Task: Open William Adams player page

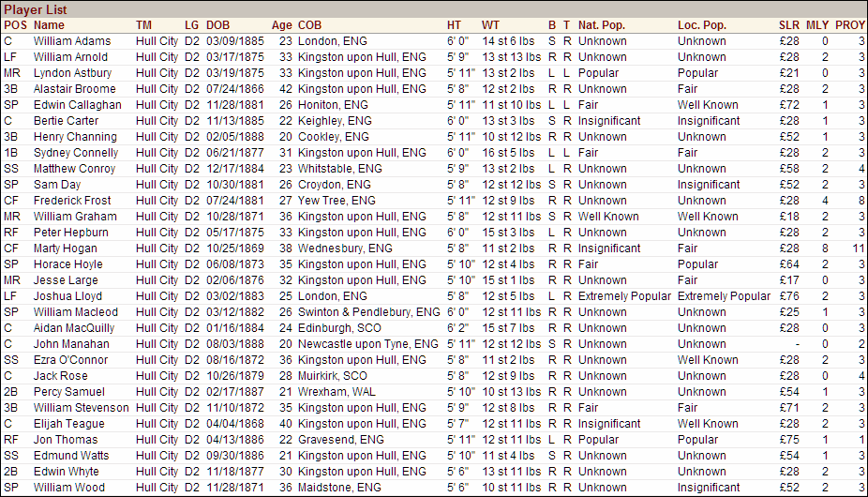Action: coord(71,41)
